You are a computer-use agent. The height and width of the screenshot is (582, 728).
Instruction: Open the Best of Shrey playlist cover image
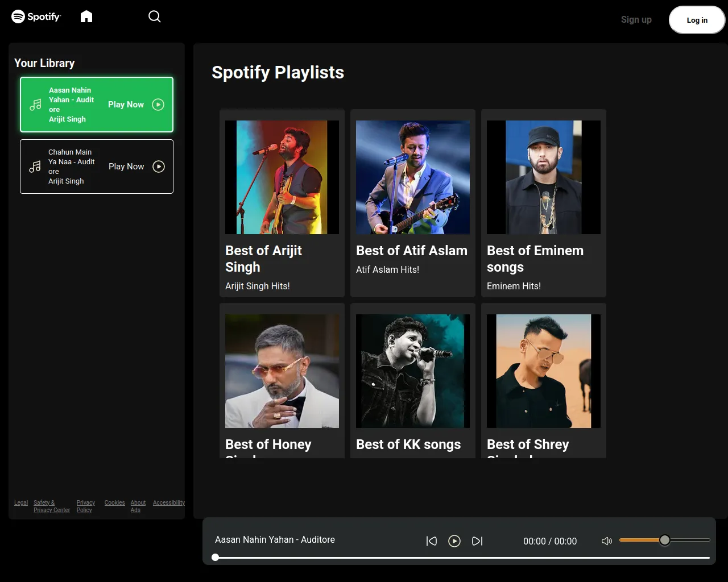click(x=544, y=371)
